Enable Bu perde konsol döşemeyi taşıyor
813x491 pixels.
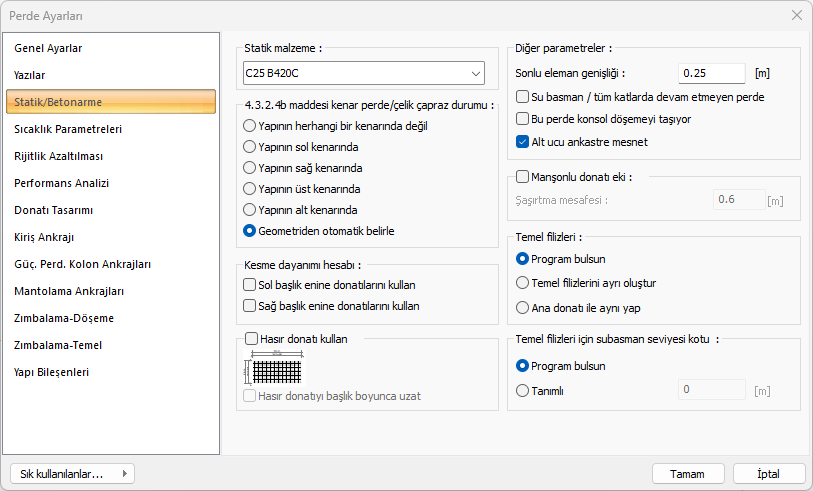[x=522, y=119]
